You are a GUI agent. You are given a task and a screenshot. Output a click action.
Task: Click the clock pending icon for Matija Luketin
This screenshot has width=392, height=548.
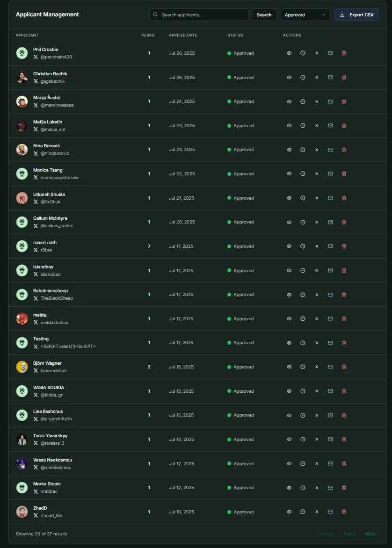click(x=303, y=125)
